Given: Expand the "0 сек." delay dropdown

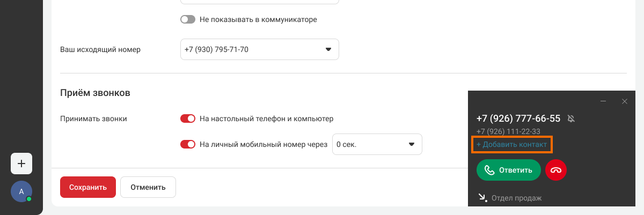Looking at the screenshot, I should click(x=377, y=144).
